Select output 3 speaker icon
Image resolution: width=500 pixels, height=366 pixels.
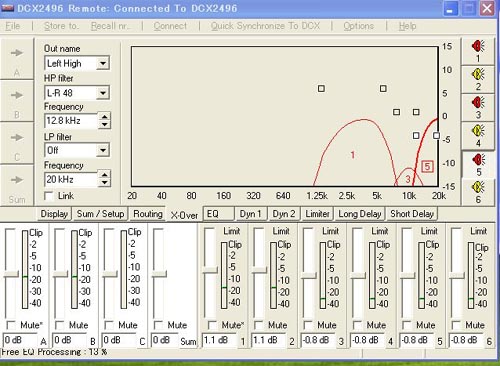478,107
